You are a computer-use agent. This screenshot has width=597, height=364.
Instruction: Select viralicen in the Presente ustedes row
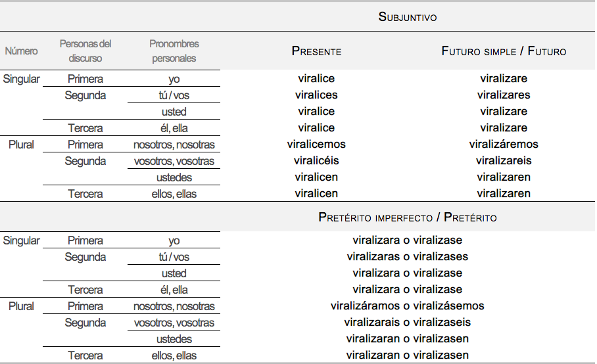316,177
